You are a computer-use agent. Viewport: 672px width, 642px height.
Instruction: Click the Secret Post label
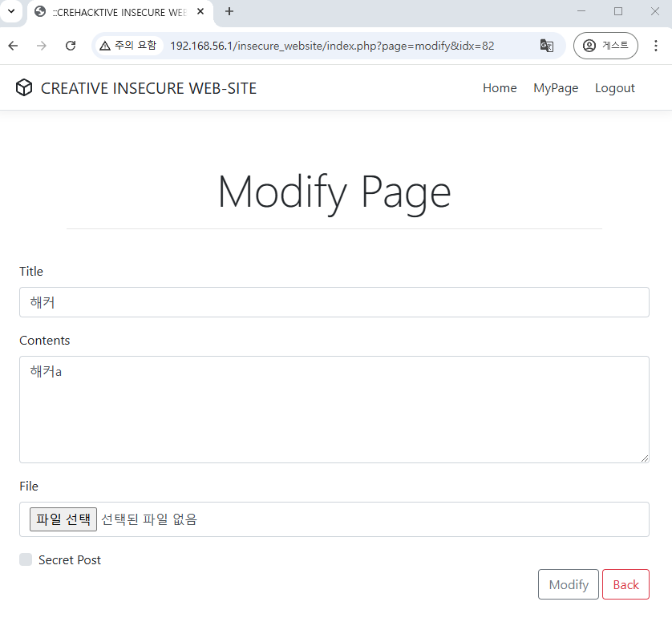pyautogui.click(x=70, y=559)
